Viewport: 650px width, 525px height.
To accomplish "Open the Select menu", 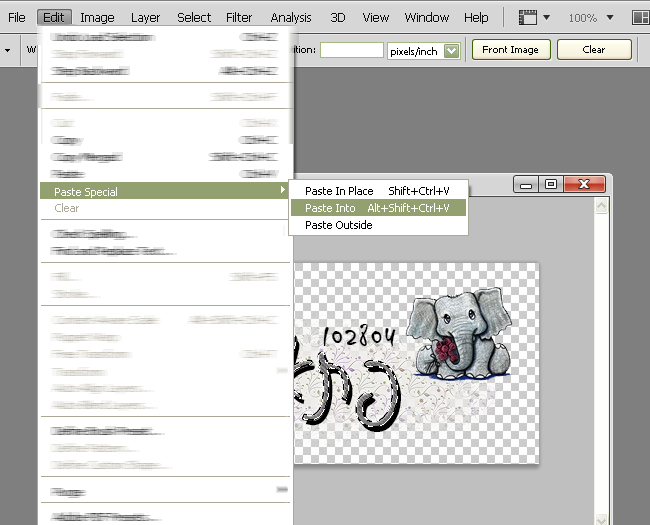I will pyautogui.click(x=194, y=17).
